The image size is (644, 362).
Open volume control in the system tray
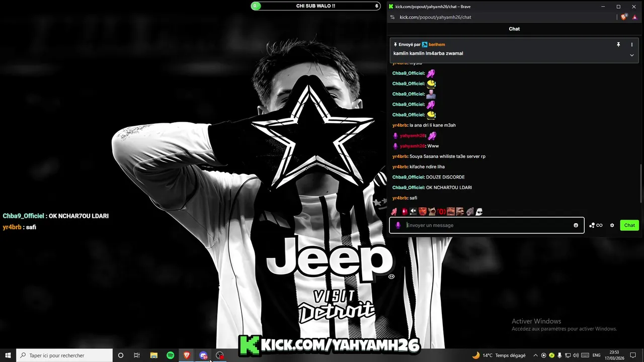[576, 355]
